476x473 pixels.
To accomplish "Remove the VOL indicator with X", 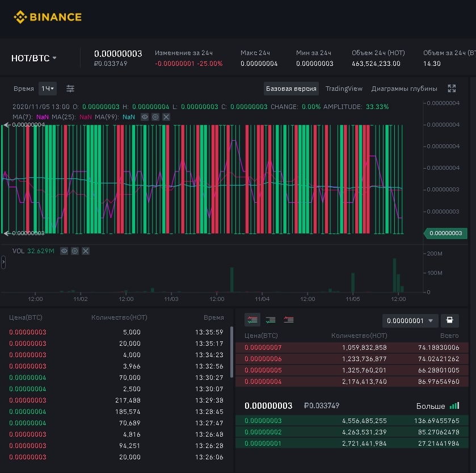I will [86, 251].
